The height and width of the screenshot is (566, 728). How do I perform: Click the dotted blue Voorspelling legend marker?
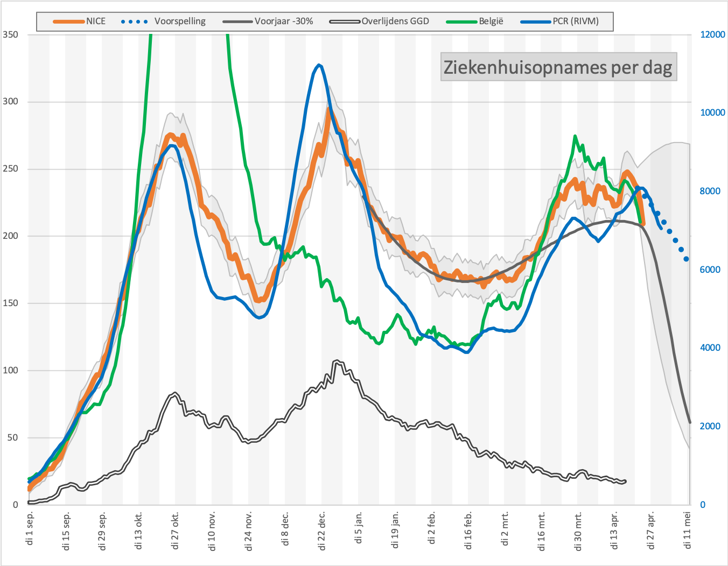tap(134, 22)
